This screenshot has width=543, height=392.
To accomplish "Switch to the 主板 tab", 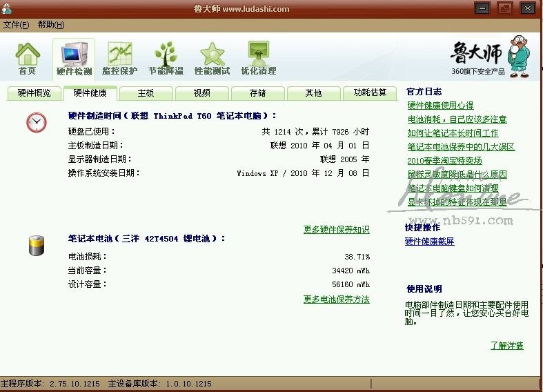I will point(146,93).
